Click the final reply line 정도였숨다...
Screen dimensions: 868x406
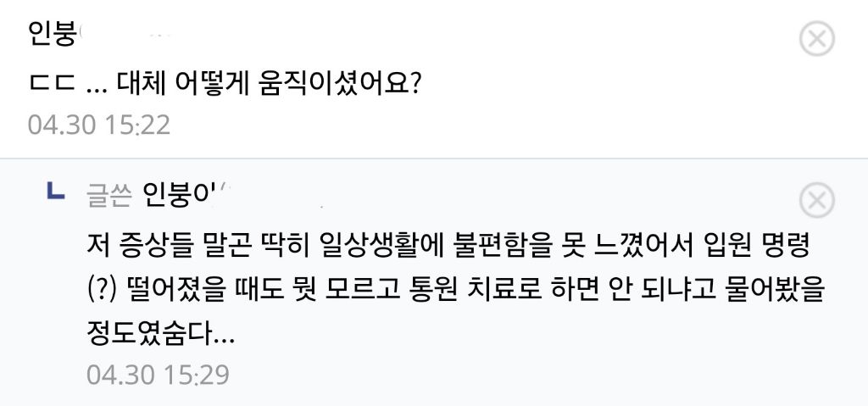pyautogui.click(x=159, y=335)
